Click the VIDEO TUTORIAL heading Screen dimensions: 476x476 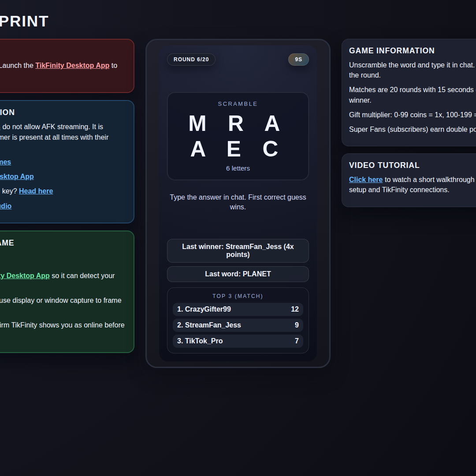[384, 165]
